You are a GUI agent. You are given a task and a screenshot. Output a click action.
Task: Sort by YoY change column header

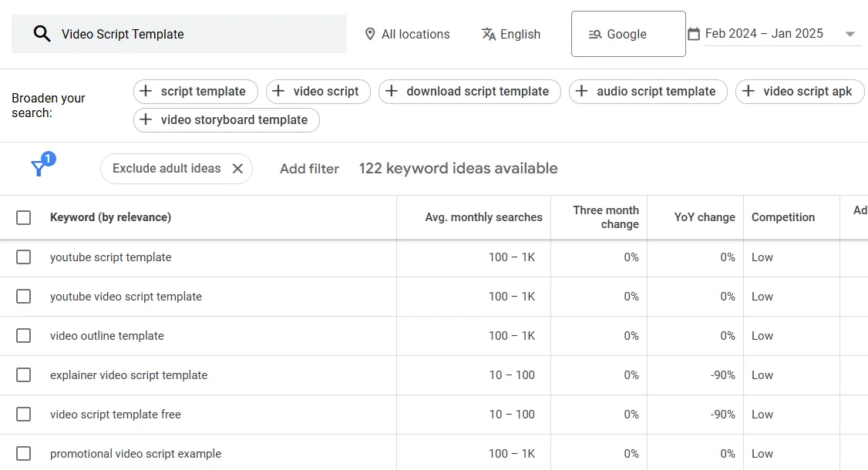[704, 217]
